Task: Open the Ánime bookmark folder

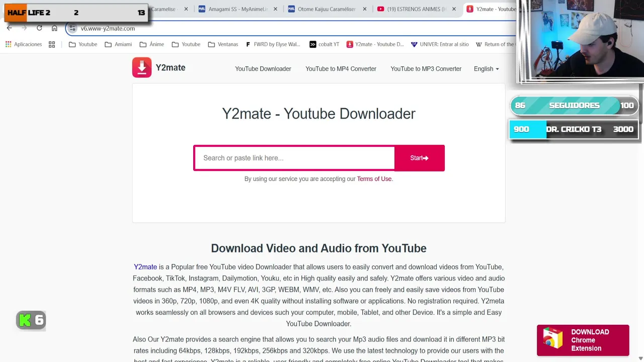Action: pos(151,44)
